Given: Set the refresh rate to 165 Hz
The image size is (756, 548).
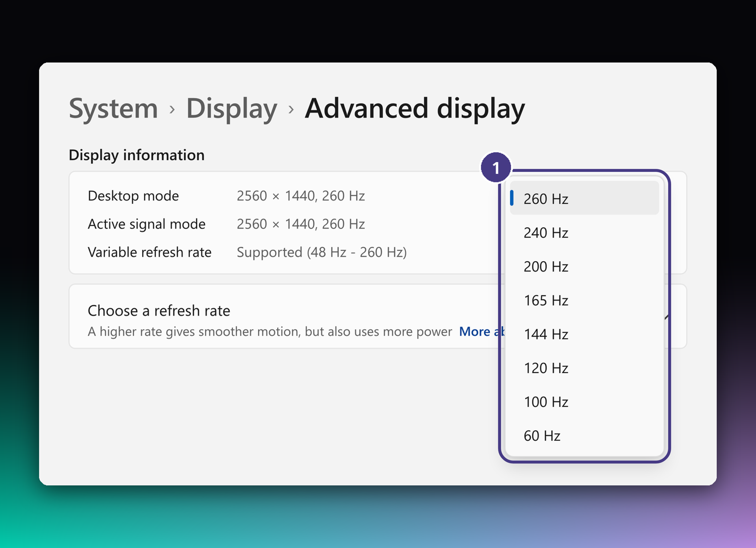Looking at the screenshot, I should coord(584,300).
